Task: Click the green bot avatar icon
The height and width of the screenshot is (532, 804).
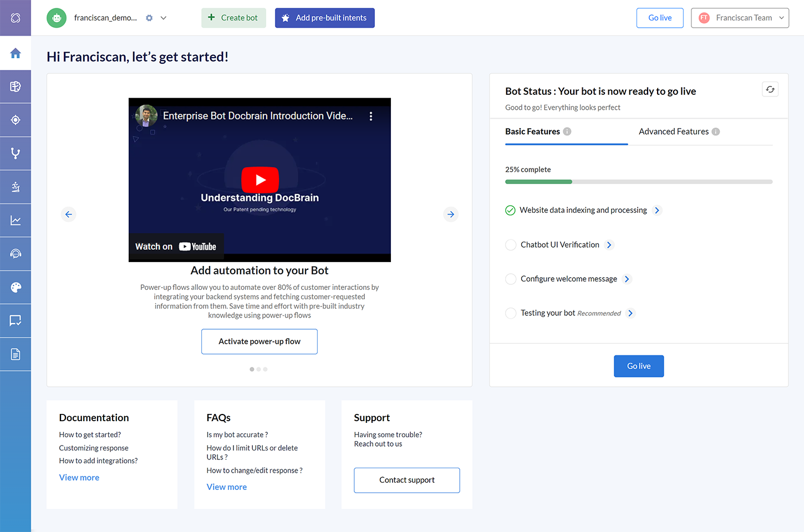Action: (x=57, y=18)
